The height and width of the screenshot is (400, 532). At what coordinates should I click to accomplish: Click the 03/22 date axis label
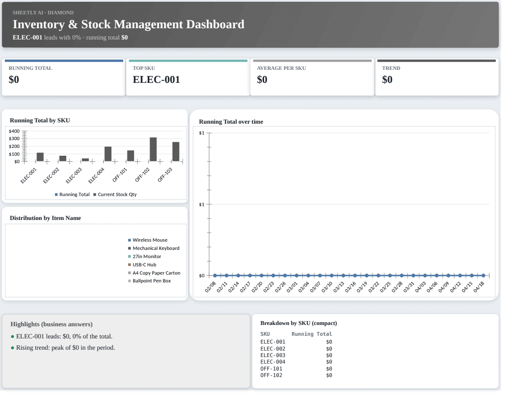pos(374,287)
